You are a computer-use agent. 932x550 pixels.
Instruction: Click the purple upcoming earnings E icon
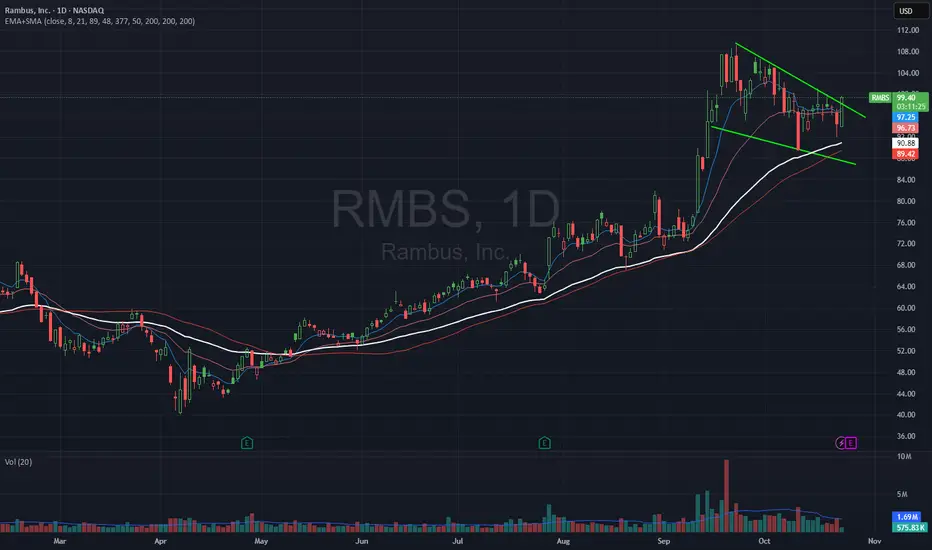pos(851,443)
